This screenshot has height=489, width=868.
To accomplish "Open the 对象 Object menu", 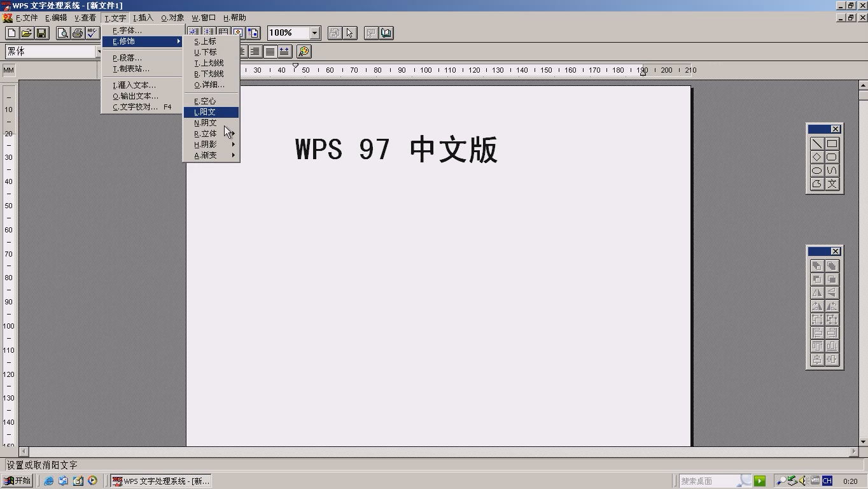I will 172,18.
